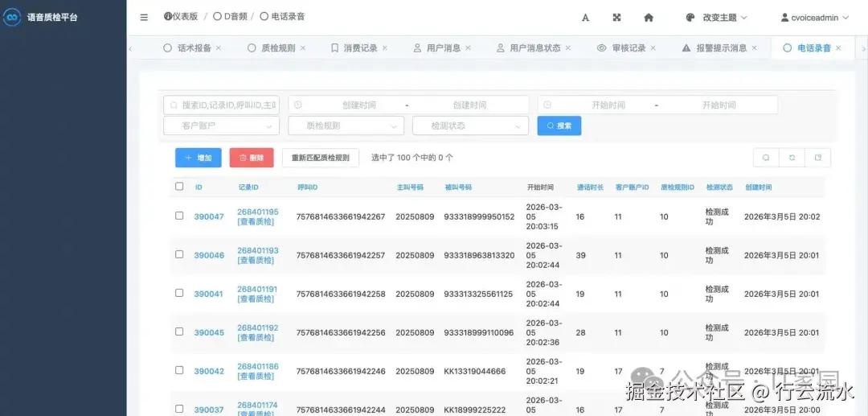Check the row with ID 390046
The height and width of the screenshot is (416, 868).
[x=179, y=254]
